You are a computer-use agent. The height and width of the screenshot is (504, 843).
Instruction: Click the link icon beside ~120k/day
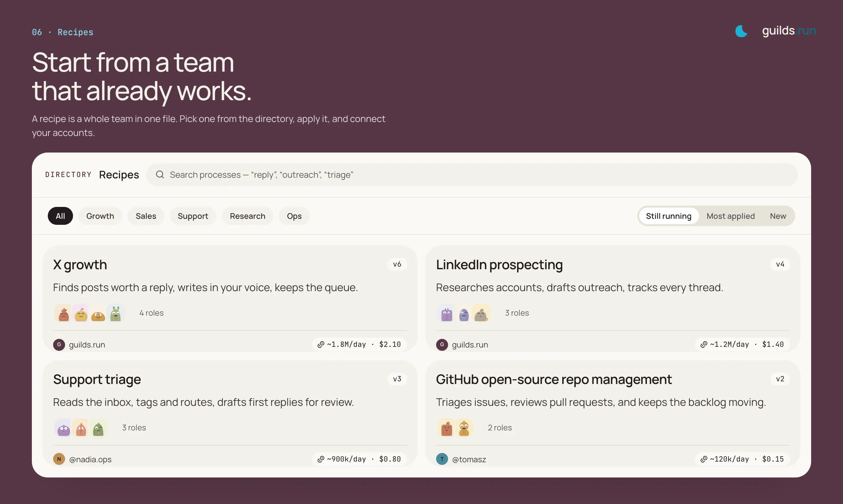coord(704,459)
